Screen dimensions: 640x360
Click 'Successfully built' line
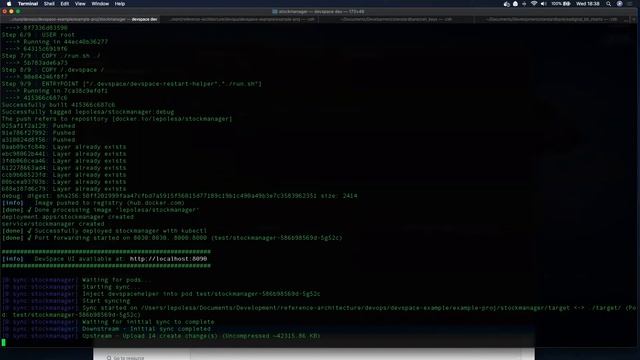click(58, 105)
